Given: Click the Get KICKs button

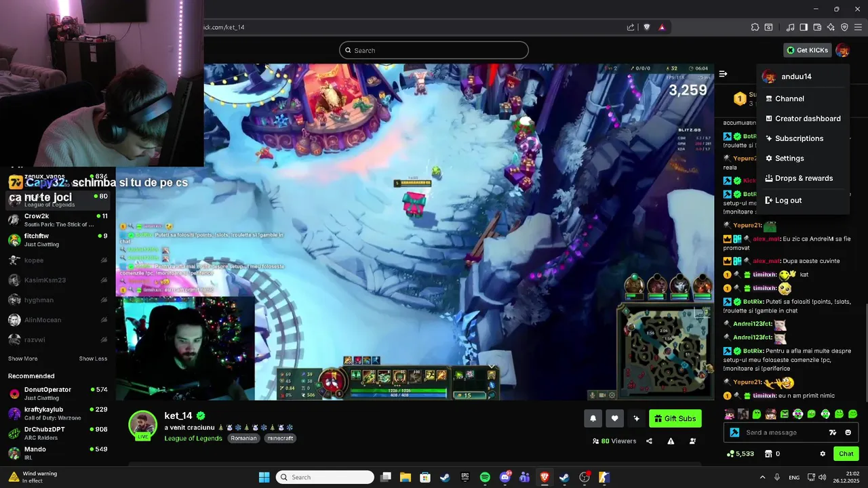Looking at the screenshot, I should [807, 50].
